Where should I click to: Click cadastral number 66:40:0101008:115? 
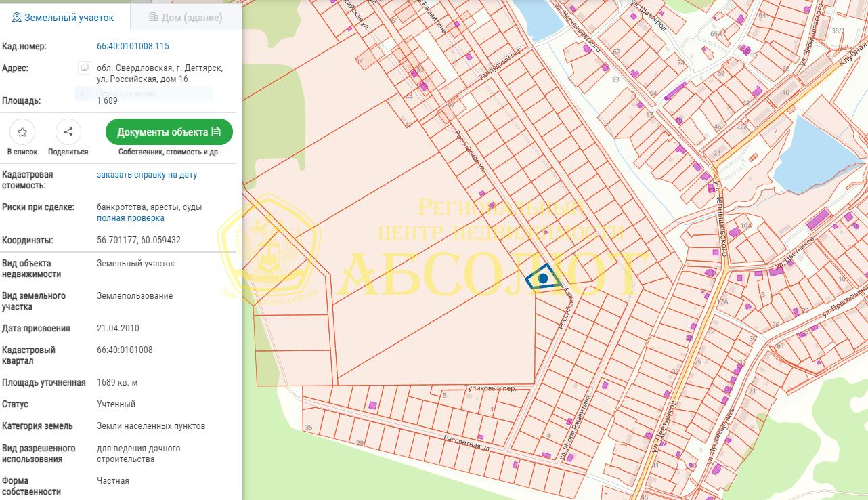click(x=133, y=47)
